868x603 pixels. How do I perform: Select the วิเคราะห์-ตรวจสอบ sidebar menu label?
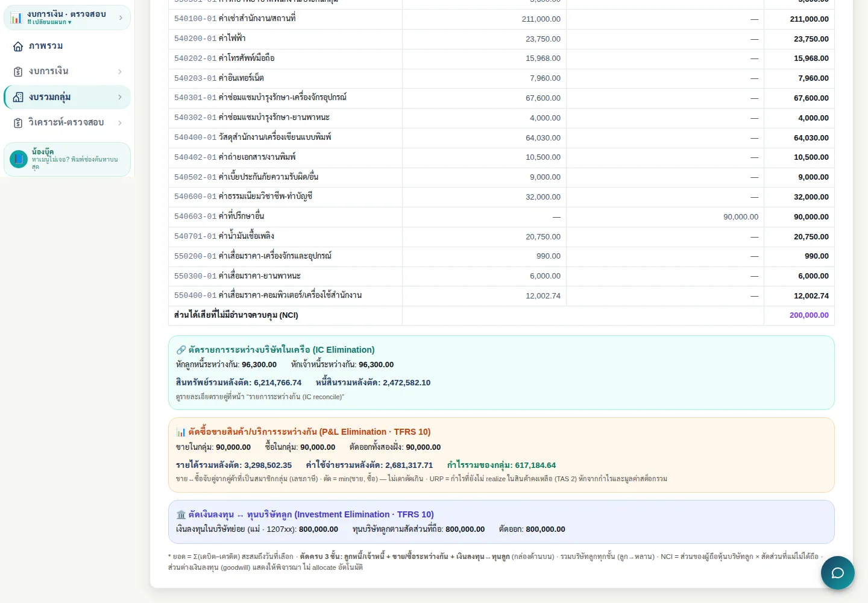point(66,122)
